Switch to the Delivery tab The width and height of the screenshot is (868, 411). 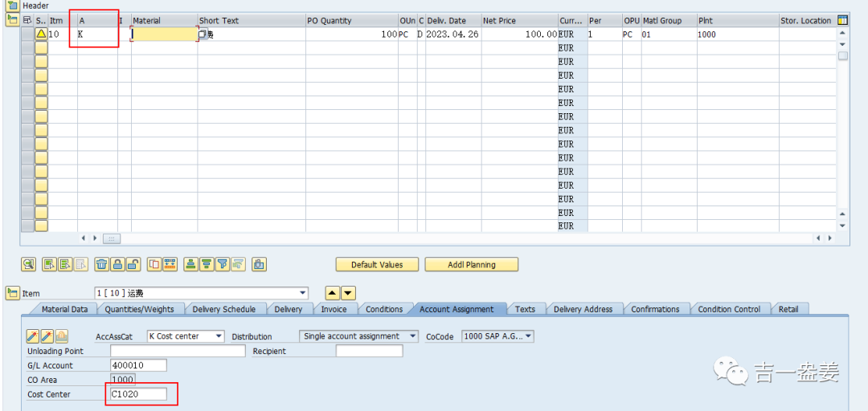coord(289,309)
